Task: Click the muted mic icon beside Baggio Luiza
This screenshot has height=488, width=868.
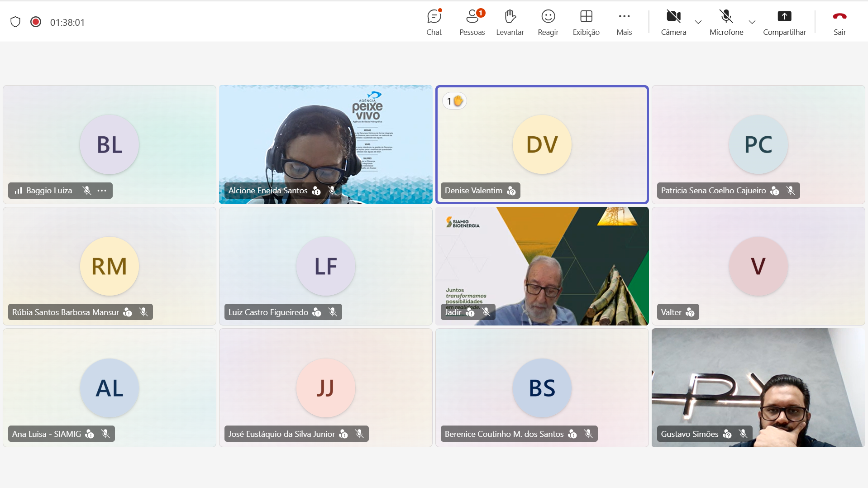Action: click(x=87, y=191)
